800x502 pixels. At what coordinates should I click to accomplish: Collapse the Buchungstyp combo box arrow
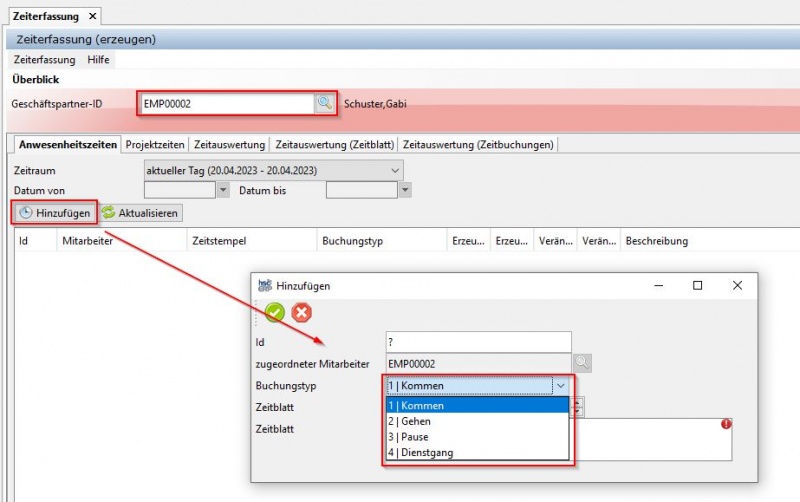pos(561,385)
